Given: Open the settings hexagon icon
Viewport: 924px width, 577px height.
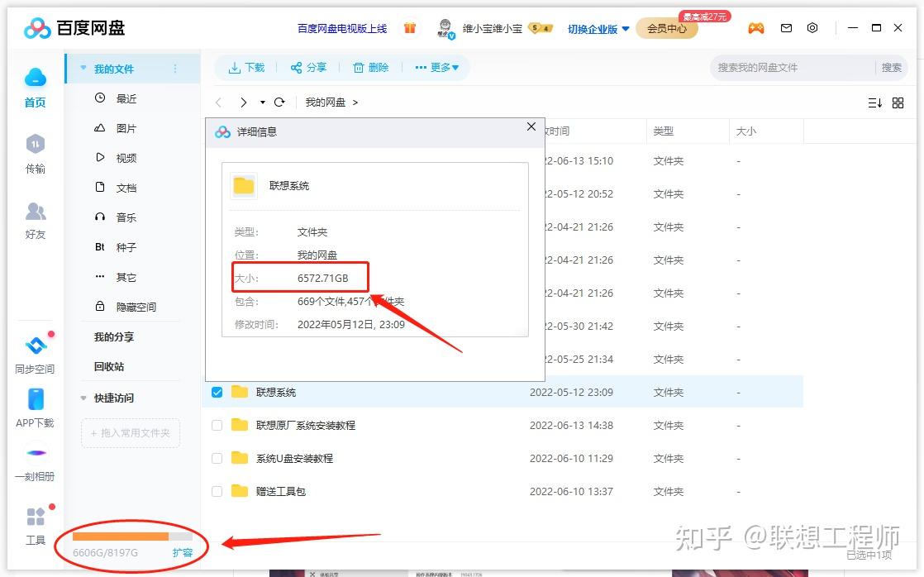Looking at the screenshot, I should 812,28.
